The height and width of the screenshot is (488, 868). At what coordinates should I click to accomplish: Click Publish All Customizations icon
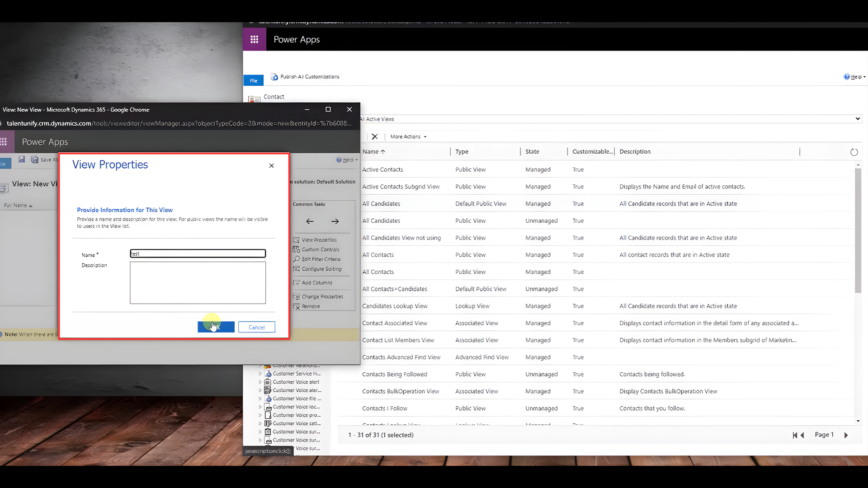click(274, 77)
